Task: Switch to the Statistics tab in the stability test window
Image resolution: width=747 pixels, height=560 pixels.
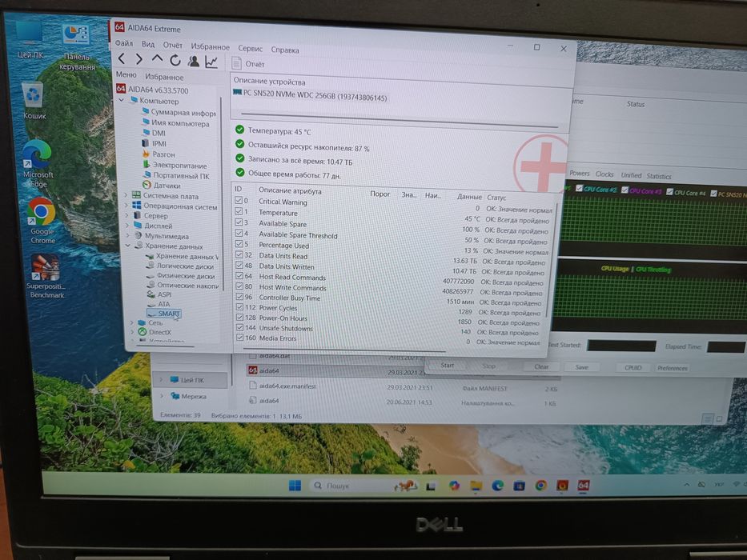Action: click(x=659, y=176)
